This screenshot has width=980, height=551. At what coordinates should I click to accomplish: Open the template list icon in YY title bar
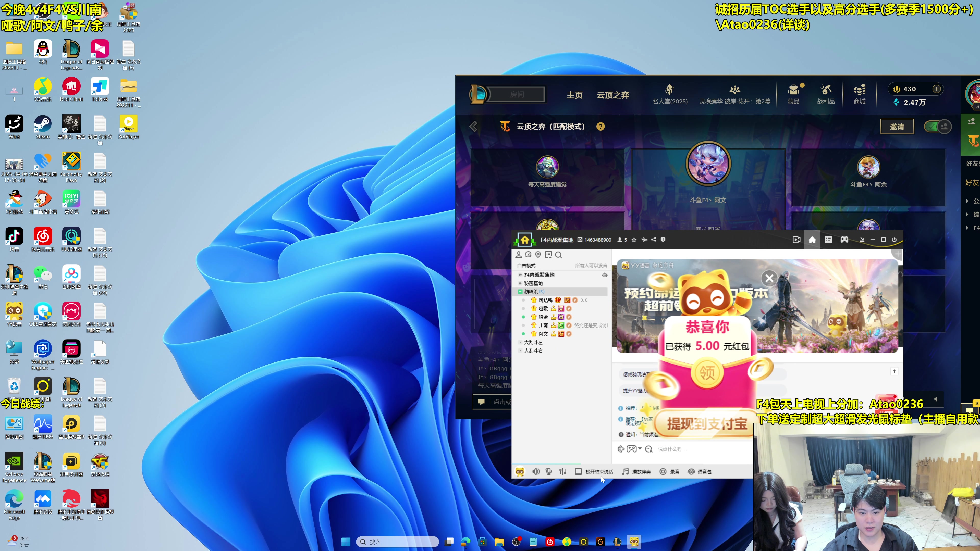[x=828, y=240]
